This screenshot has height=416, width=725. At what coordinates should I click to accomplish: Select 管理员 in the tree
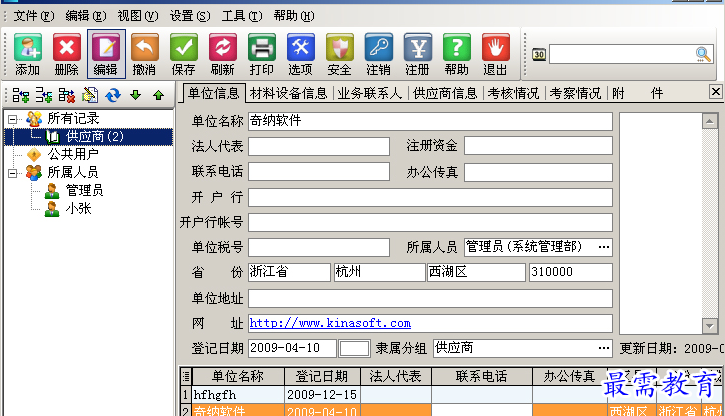click(x=84, y=190)
